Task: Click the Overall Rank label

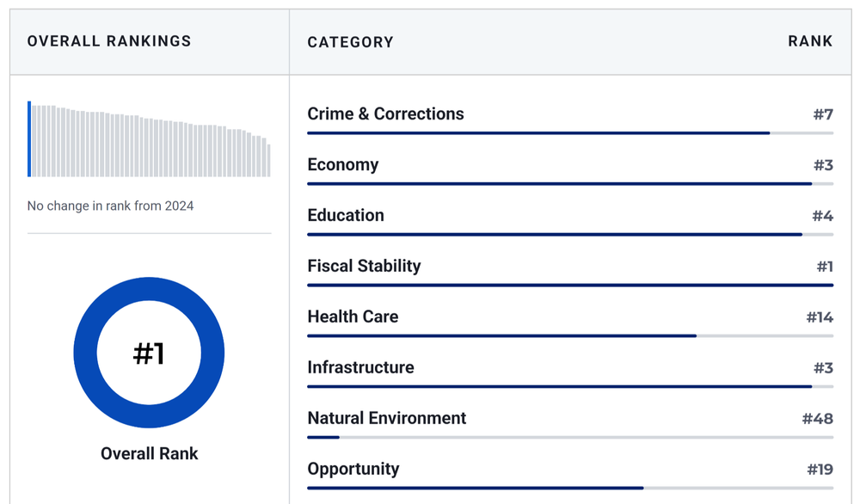Action: tap(149, 453)
